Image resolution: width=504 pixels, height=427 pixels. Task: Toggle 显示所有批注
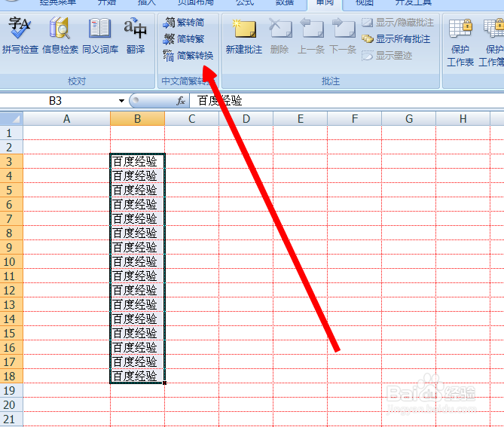coord(396,39)
